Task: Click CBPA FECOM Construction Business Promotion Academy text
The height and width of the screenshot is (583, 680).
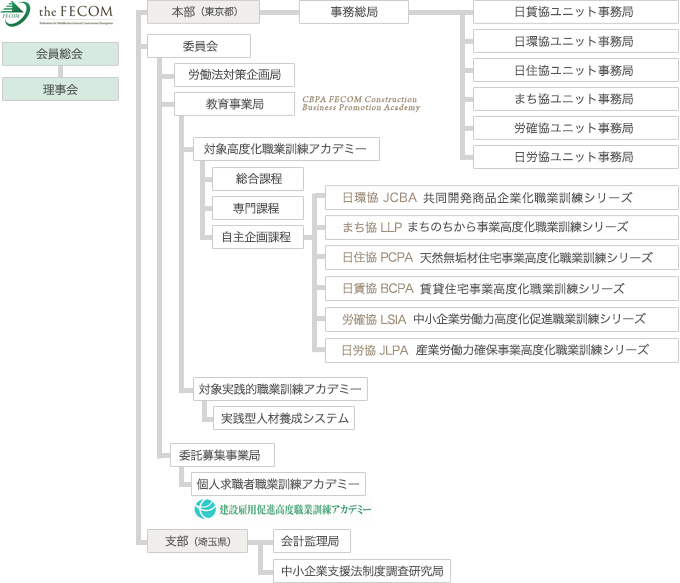Action: 361,103
